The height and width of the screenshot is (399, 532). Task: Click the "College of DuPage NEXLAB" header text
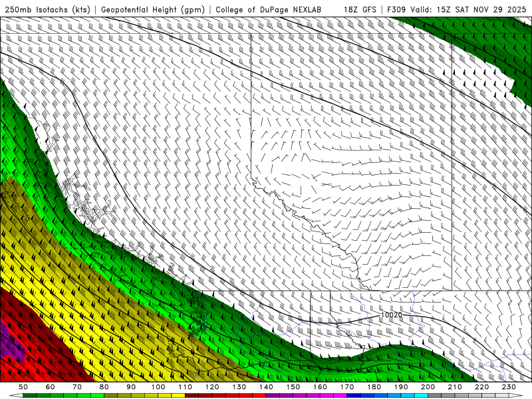click(x=268, y=9)
